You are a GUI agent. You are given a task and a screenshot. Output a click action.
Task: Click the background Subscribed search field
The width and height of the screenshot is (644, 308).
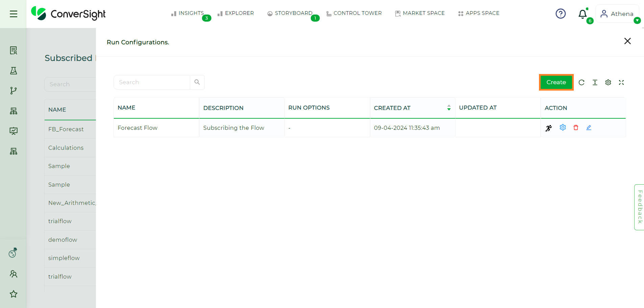[x=70, y=84]
